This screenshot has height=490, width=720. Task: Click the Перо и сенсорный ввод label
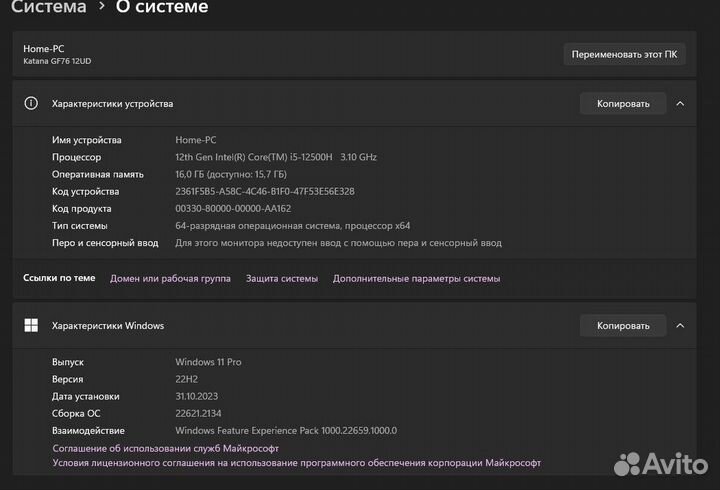105,243
